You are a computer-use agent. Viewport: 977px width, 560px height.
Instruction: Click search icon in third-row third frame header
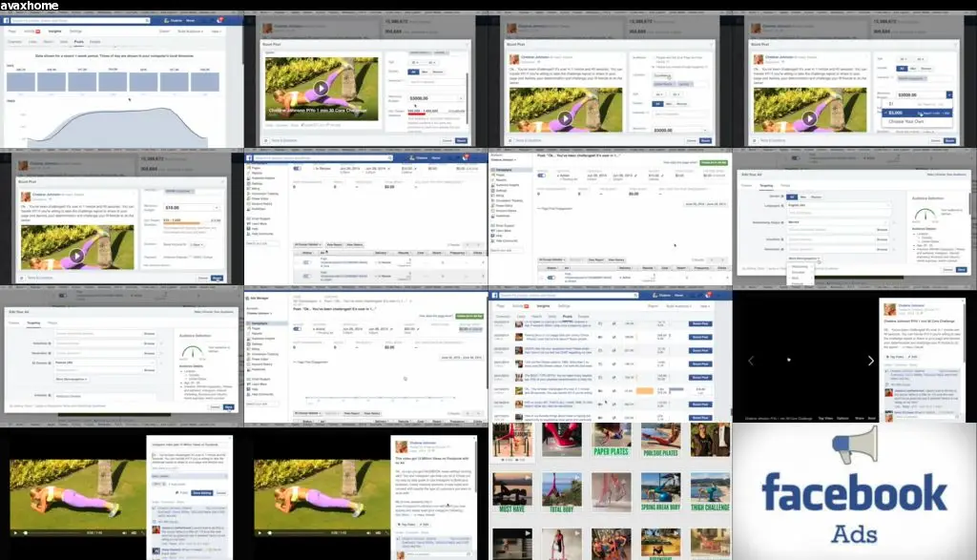(x=635, y=295)
